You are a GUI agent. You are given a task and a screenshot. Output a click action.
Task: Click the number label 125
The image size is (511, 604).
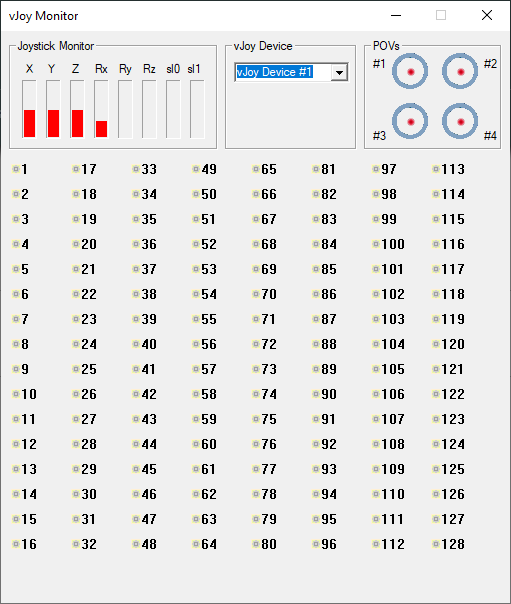point(453,469)
